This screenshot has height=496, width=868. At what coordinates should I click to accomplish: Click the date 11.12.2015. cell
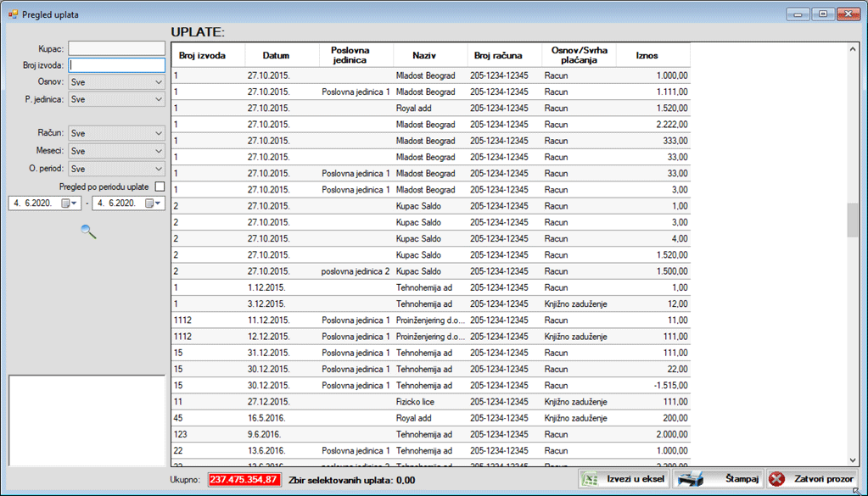(282, 320)
